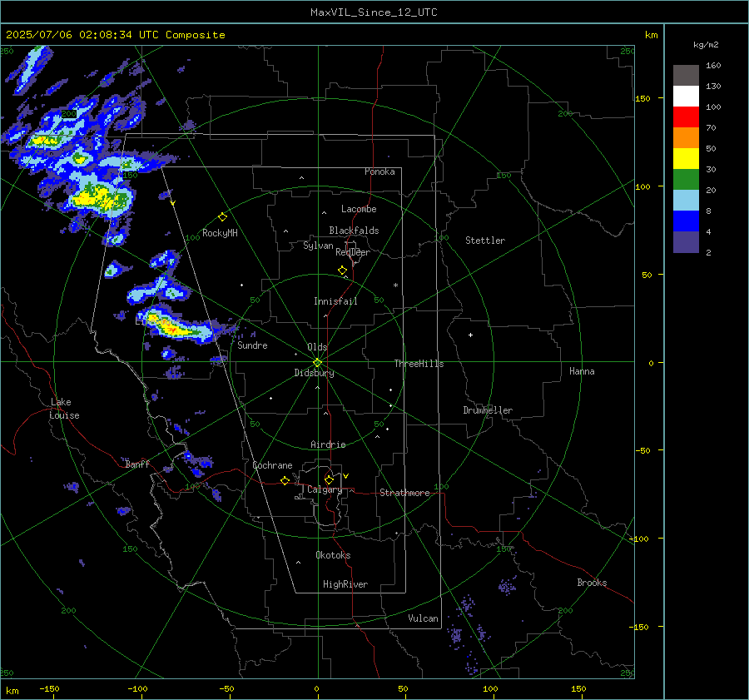Image resolution: width=749 pixels, height=700 pixels.
Task: Click the yellow v marker east of Calgary
Action: 346,476
